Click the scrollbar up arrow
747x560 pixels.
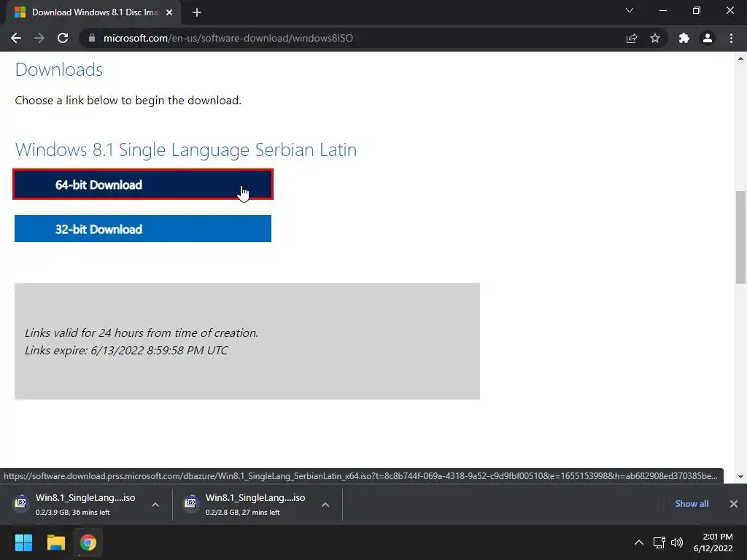click(740, 58)
